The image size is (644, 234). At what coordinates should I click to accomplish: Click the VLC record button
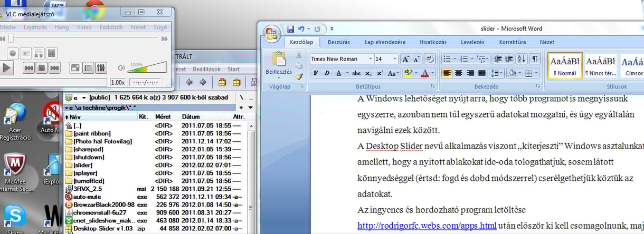click(x=13, y=53)
